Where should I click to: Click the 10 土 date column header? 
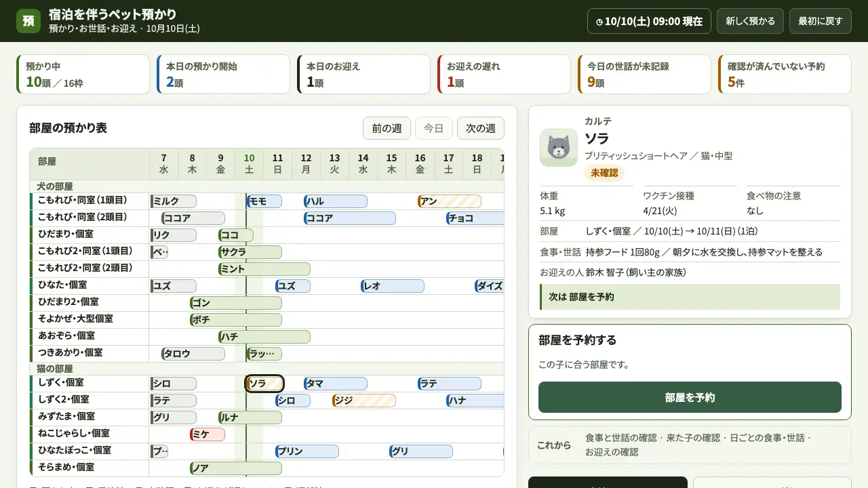point(249,164)
